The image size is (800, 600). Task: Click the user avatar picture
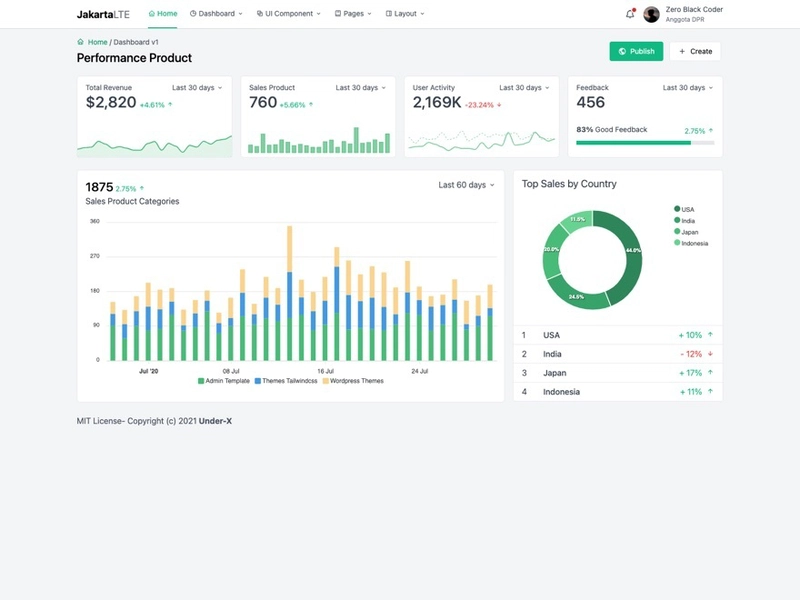[x=651, y=14]
